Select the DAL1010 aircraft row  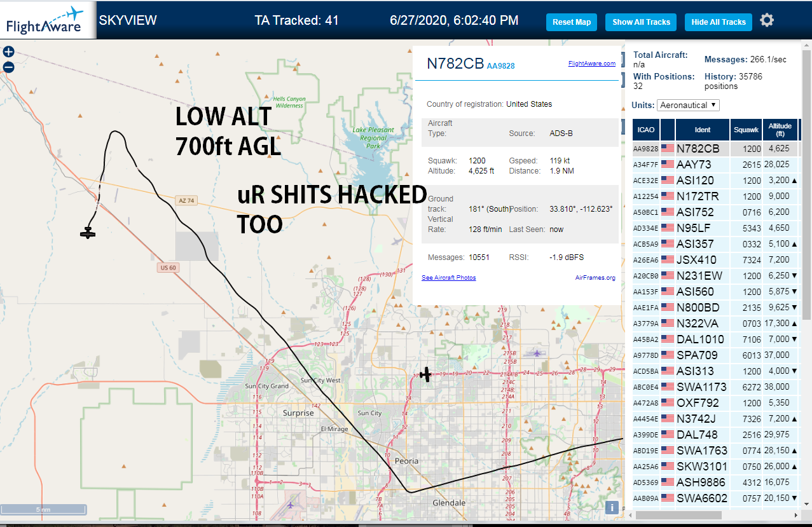[x=715, y=339]
